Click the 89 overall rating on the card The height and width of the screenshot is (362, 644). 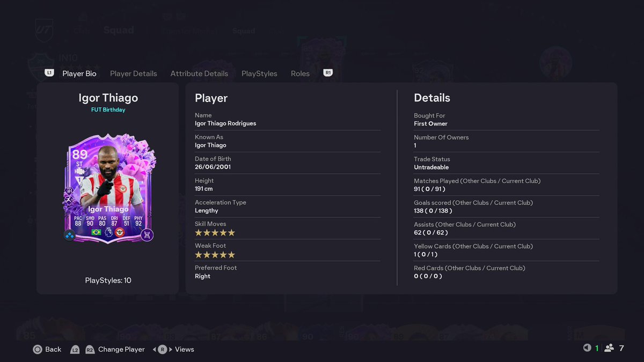[79, 155]
